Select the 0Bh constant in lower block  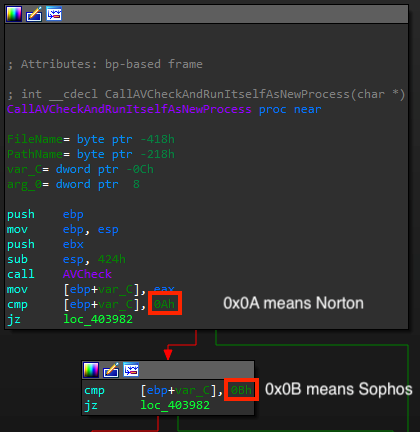tap(241, 390)
